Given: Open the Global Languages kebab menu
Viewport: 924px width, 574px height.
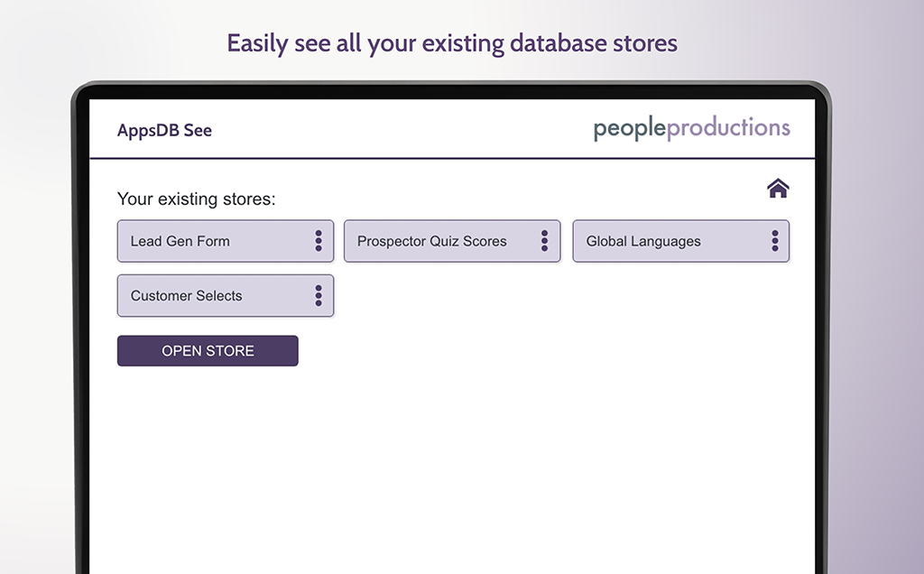Looking at the screenshot, I should pos(774,241).
